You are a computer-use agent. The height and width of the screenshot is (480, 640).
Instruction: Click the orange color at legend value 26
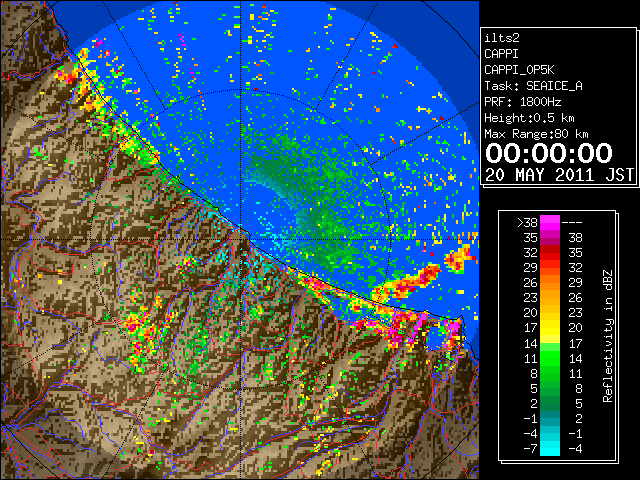(x=550, y=283)
